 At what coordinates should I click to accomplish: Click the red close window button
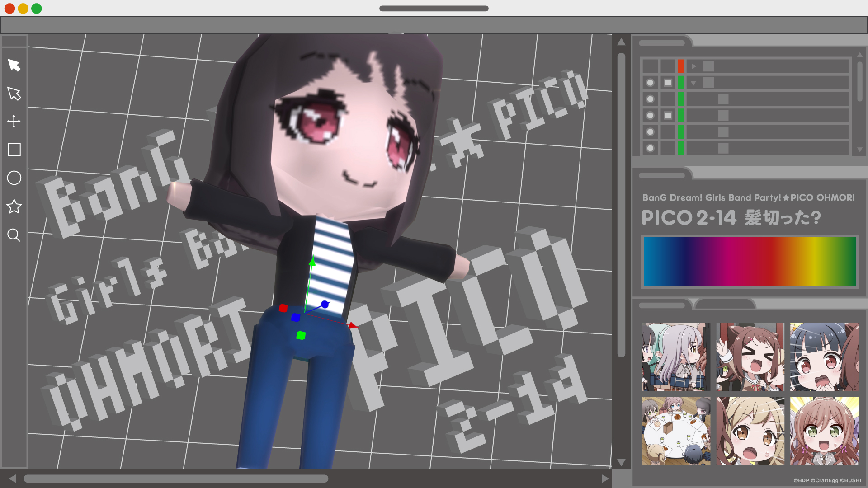pyautogui.click(x=9, y=8)
